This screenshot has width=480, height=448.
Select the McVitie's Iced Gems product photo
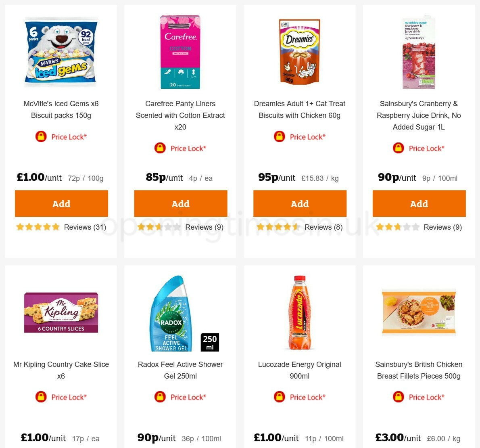61,52
